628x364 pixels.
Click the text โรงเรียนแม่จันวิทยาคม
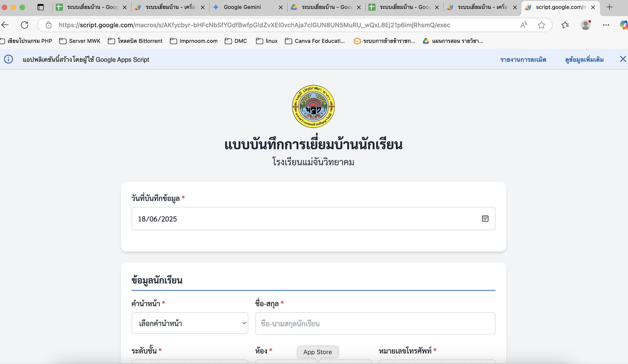point(313,162)
